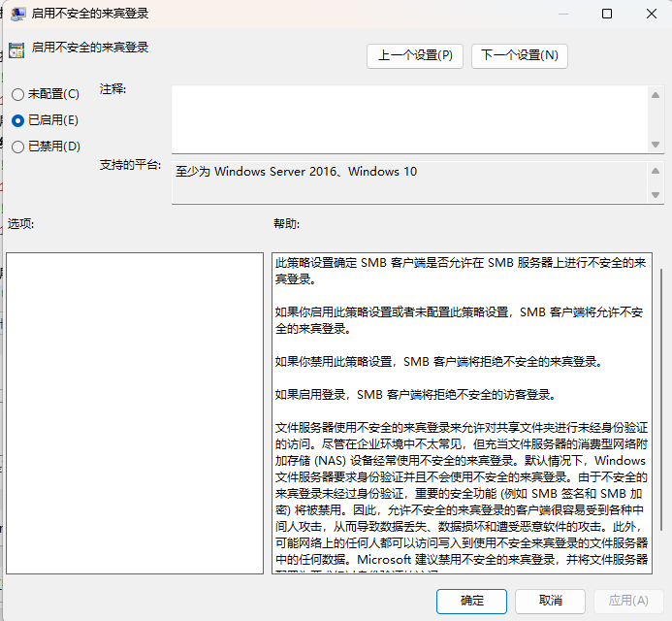Click the comment box scroll up arrow

pos(656,95)
